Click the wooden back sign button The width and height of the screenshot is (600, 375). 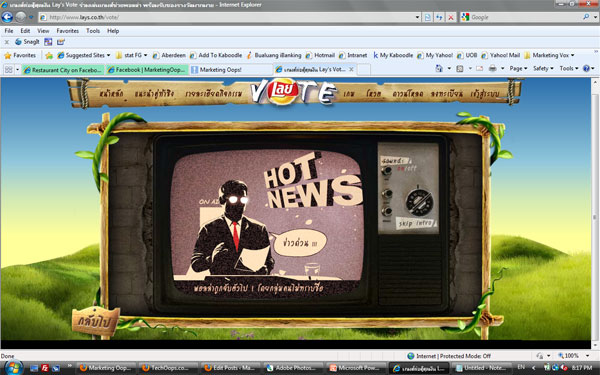[96, 321]
